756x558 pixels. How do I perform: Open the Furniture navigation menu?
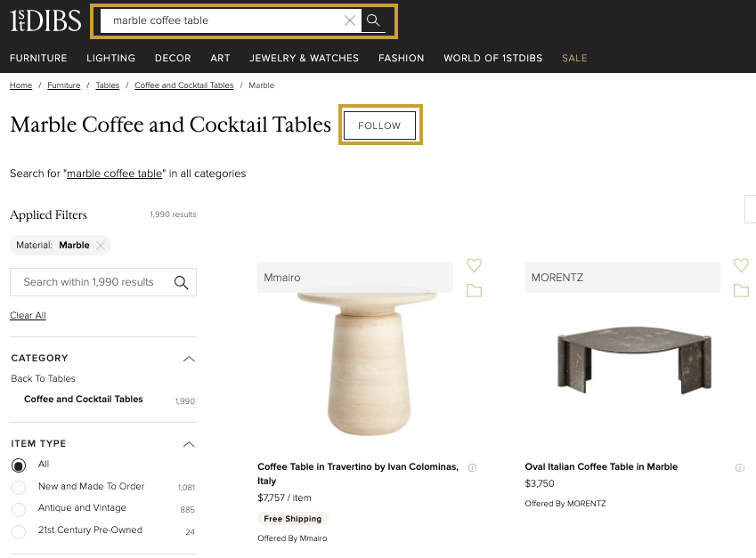tap(38, 58)
